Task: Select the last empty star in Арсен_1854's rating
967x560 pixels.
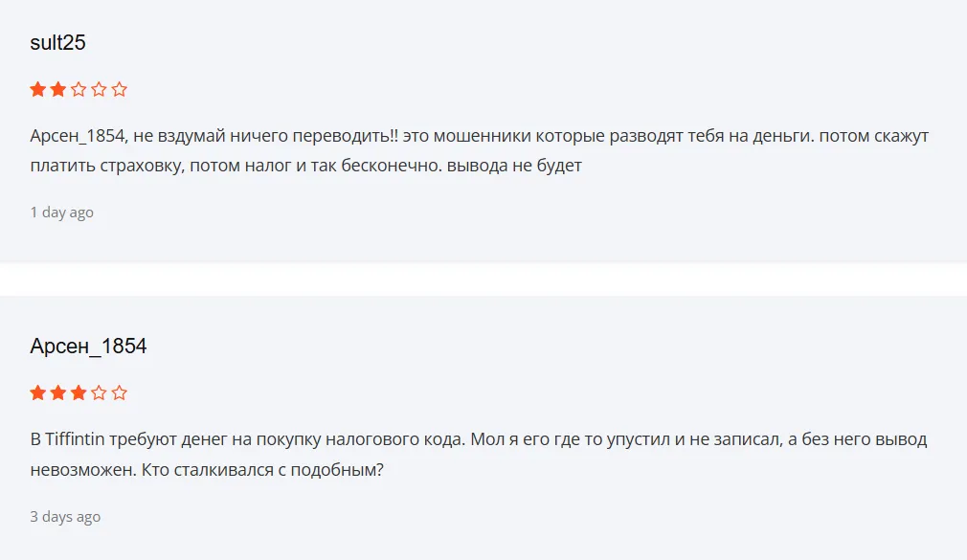Action: coord(118,392)
